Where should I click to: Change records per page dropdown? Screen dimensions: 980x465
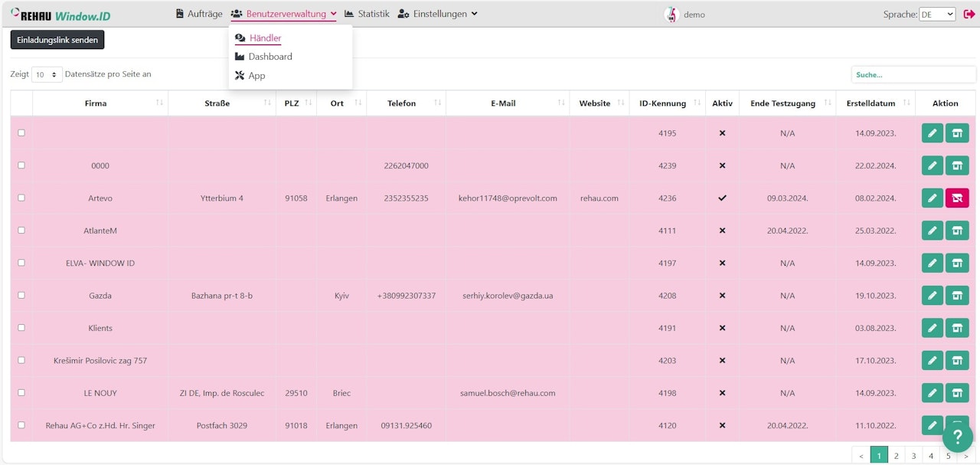click(x=47, y=75)
